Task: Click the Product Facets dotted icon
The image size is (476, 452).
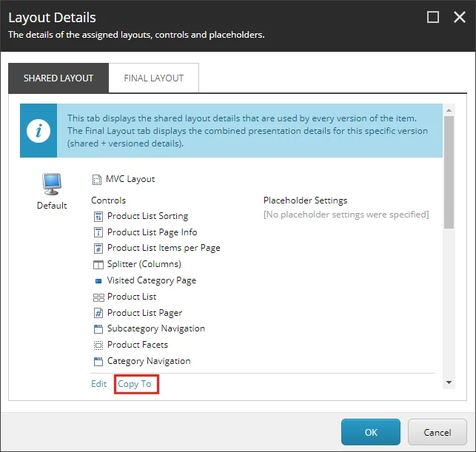Action: (98, 345)
